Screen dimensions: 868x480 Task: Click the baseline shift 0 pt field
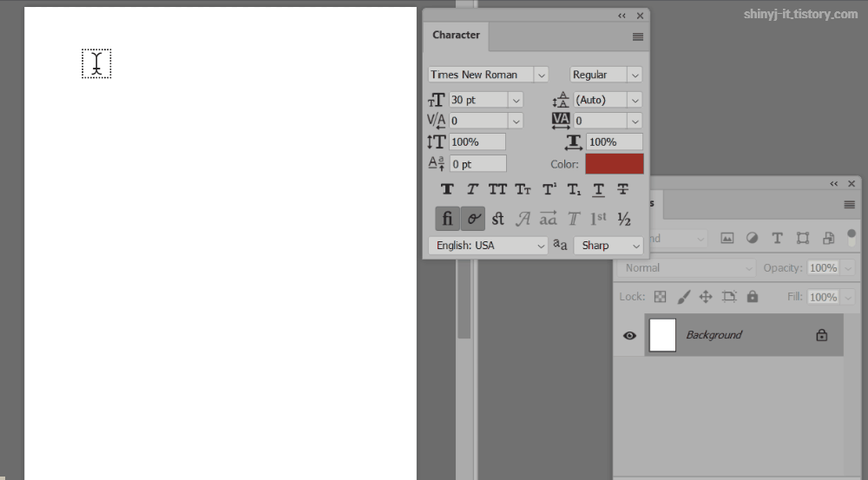(477, 164)
